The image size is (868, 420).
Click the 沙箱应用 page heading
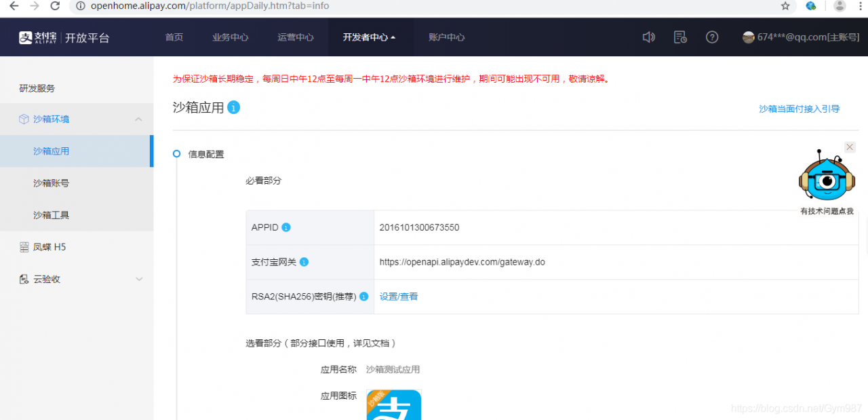click(198, 107)
